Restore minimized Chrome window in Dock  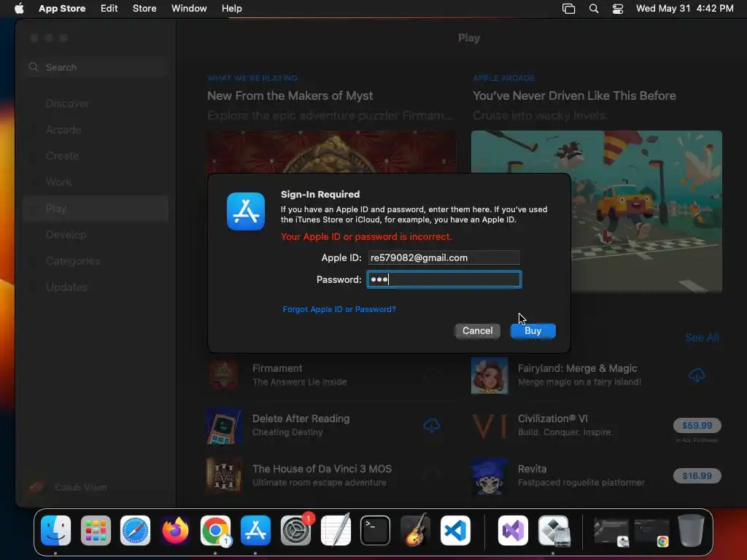click(x=651, y=532)
